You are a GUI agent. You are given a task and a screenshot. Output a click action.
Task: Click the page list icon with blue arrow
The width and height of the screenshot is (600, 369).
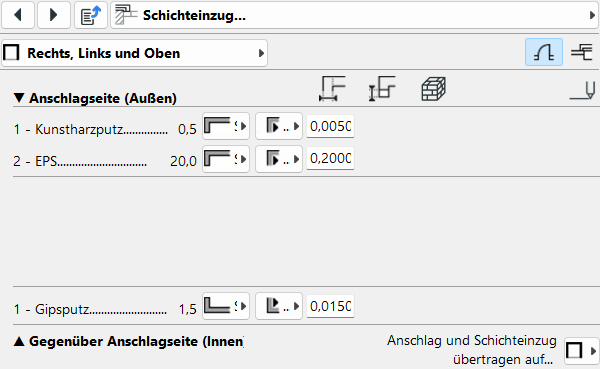(91, 15)
